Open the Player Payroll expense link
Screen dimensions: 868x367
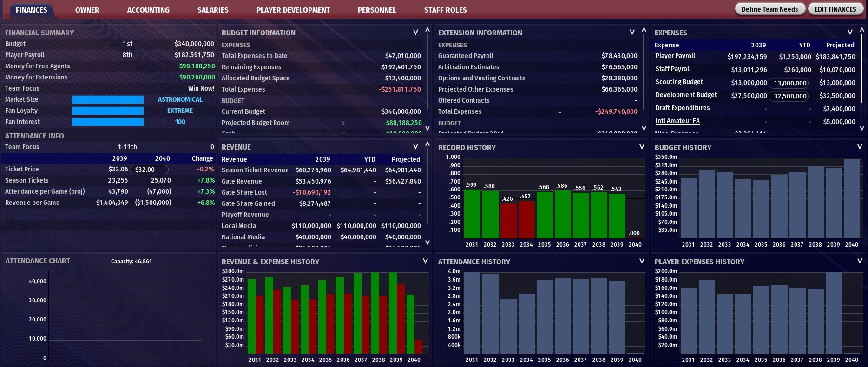(x=675, y=56)
